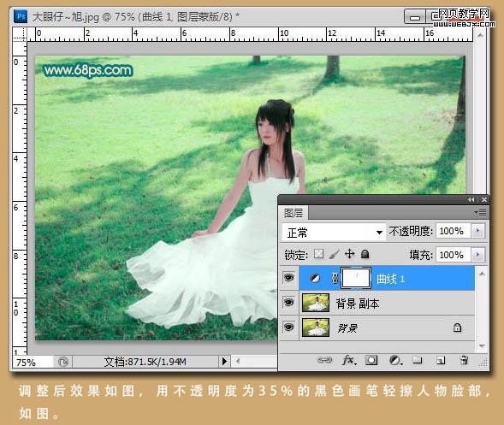Expand the 不透明度 opacity slider arrow

point(477,231)
